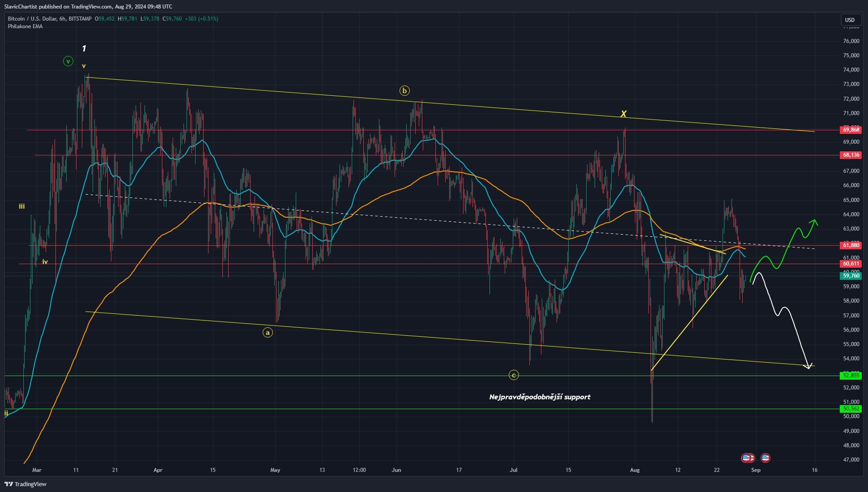Click the 76,000 price scale value
This screenshot has width=868, height=492.
(851, 41)
